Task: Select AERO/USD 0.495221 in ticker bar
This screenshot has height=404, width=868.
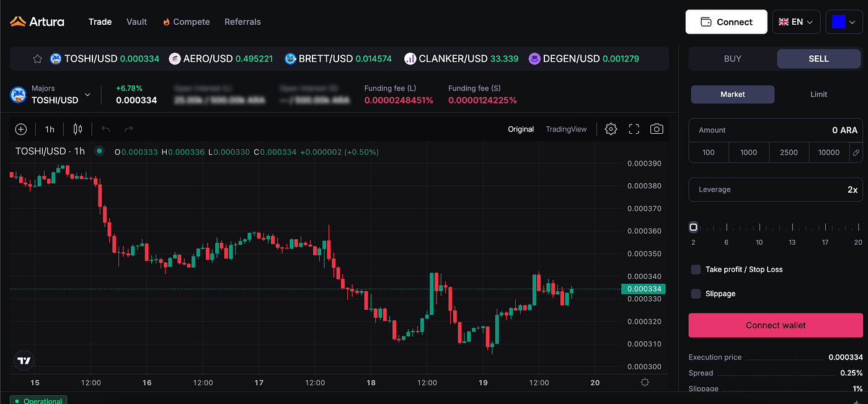Action: (x=220, y=59)
